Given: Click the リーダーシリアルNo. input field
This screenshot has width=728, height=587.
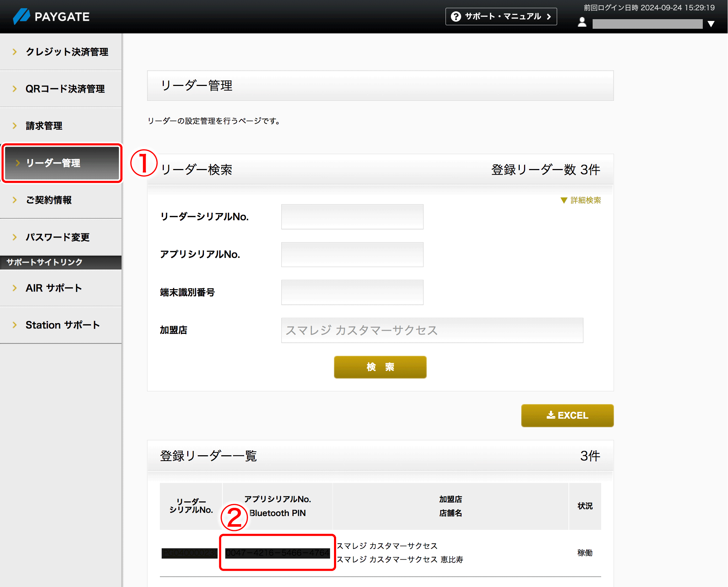Looking at the screenshot, I should tap(352, 217).
